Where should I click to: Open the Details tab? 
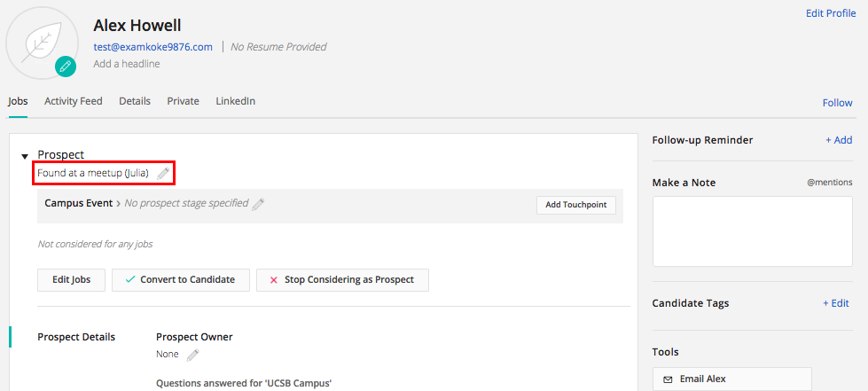tap(135, 101)
